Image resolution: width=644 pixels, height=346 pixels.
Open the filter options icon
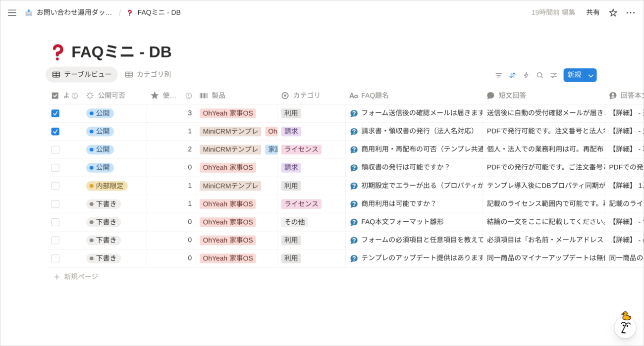pyautogui.click(x=498, y=75)
